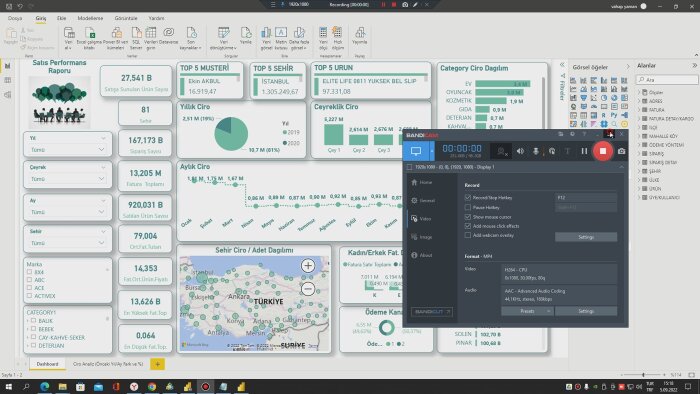
Task: Click Veri dönüştürme ribbon icon
Action: [224, 38]
